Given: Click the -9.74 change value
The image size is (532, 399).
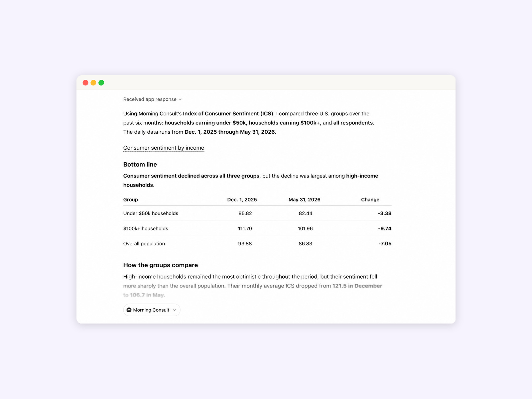Looking at the screenshot, I should tap(385, 228).
